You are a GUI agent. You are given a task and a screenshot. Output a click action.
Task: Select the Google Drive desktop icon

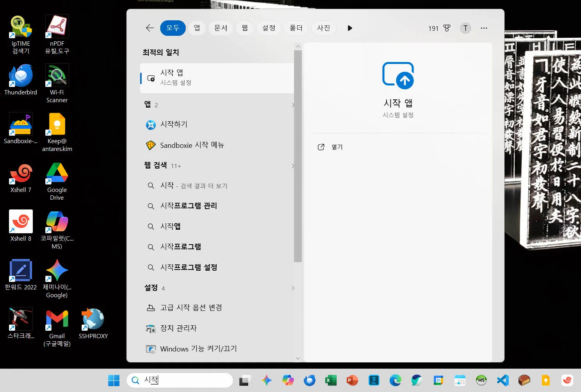pyautogui.click(x=57, y=181)
